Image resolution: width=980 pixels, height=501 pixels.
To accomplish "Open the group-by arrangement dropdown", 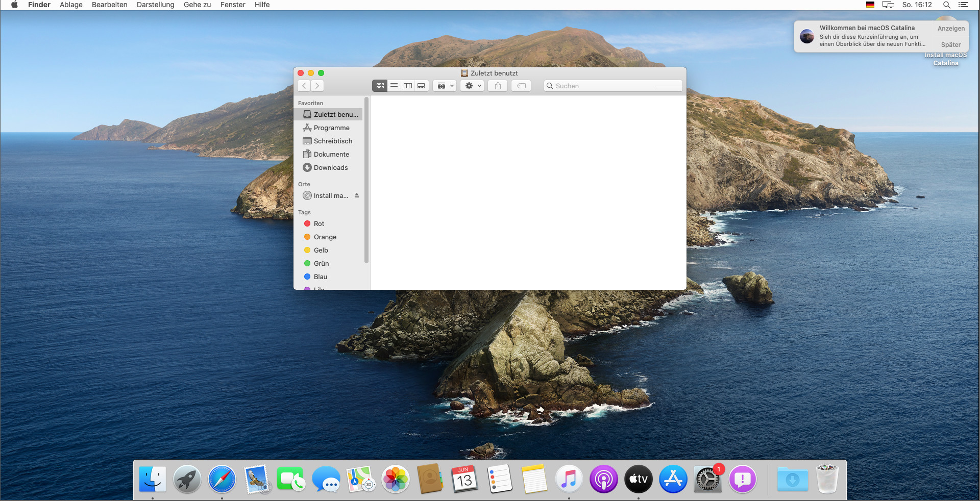I will point(445,86).
